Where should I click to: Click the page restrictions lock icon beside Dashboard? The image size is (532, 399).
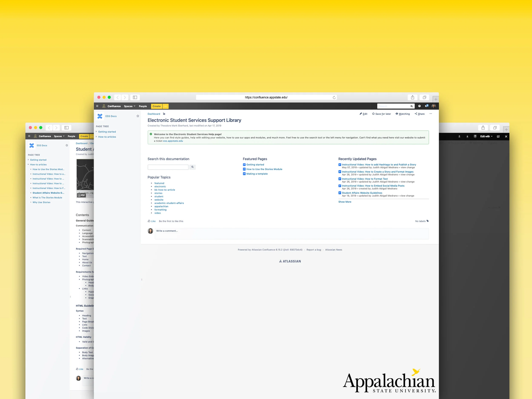(x=164, y=114)
